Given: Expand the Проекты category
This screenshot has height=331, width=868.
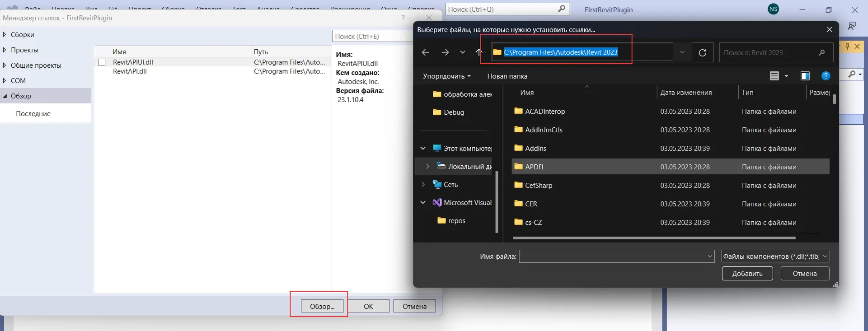Looking at the screenshot, I should pyautogui.click(x=5, y=50).
